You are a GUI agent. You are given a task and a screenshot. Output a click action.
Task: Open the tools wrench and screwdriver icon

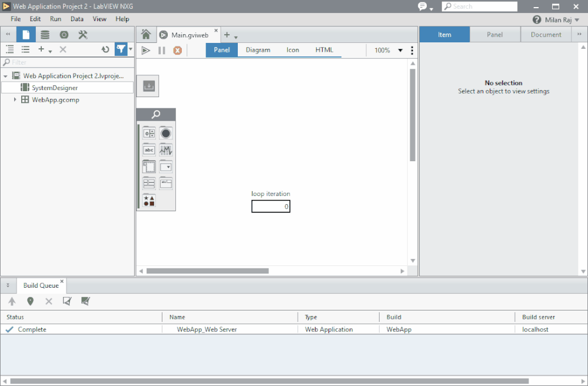pyautogui.click(x=82, y=35)
